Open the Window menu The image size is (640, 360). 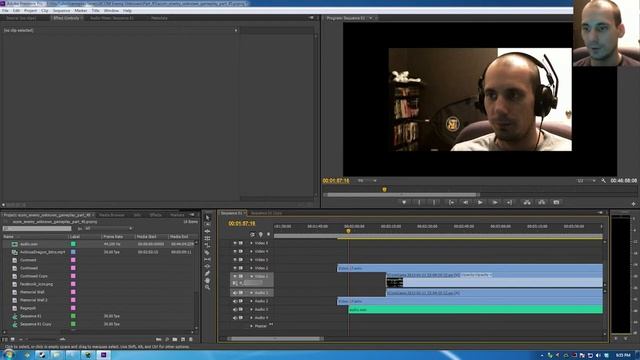(x=111, y=11)
